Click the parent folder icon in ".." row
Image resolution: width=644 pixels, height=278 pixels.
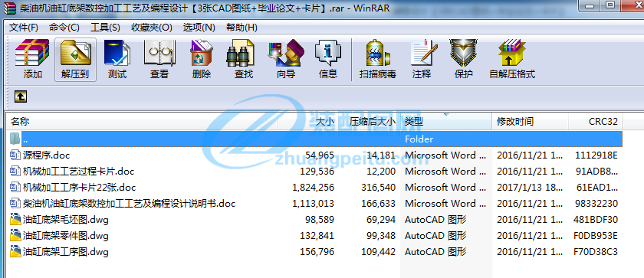[15, 139]
